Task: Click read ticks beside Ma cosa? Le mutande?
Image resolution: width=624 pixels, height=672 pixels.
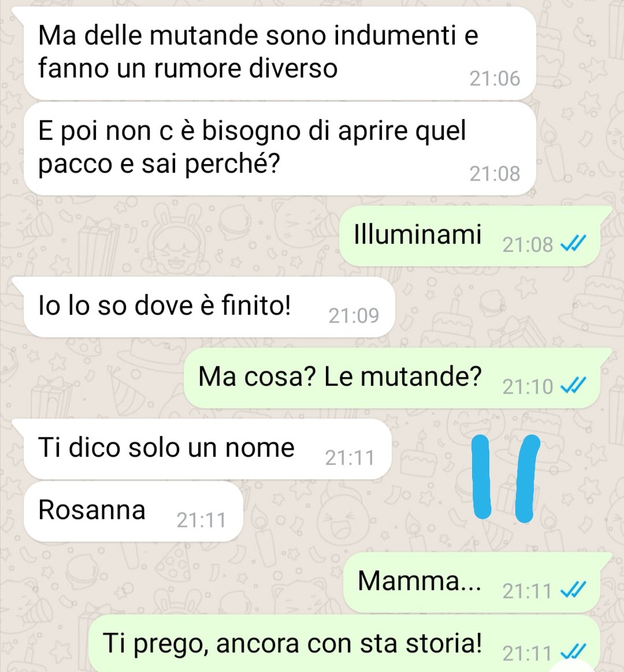Action: coord(573,387)
